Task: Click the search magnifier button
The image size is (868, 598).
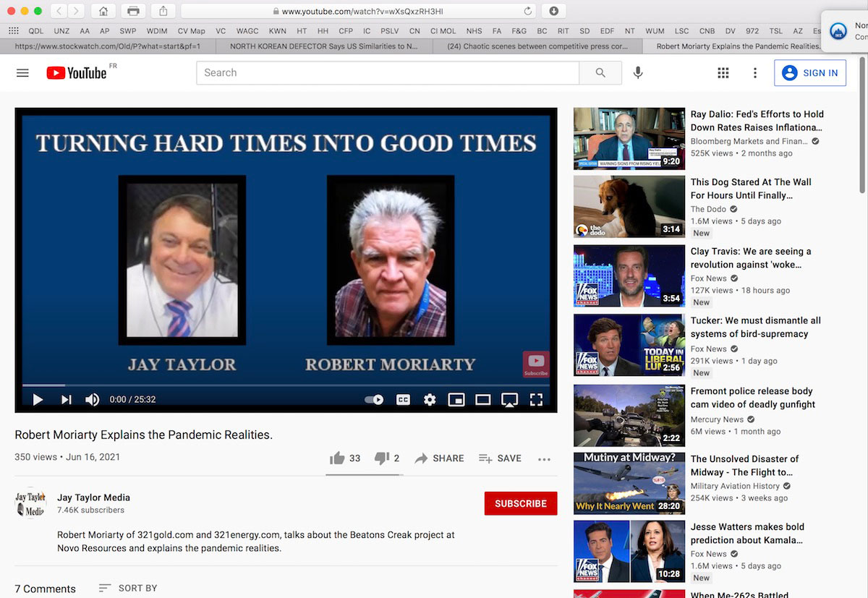Action: (600, 73)
